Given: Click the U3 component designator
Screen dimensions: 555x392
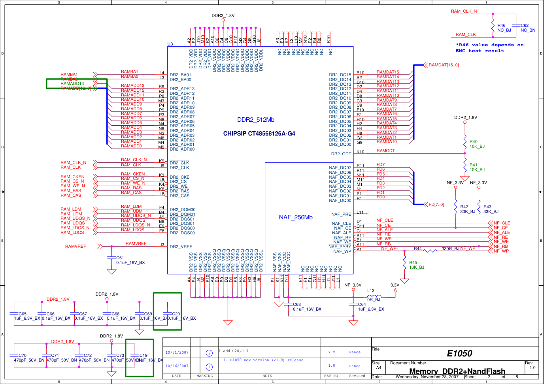Looking at the screenshot, I should (x=170, y=44).
